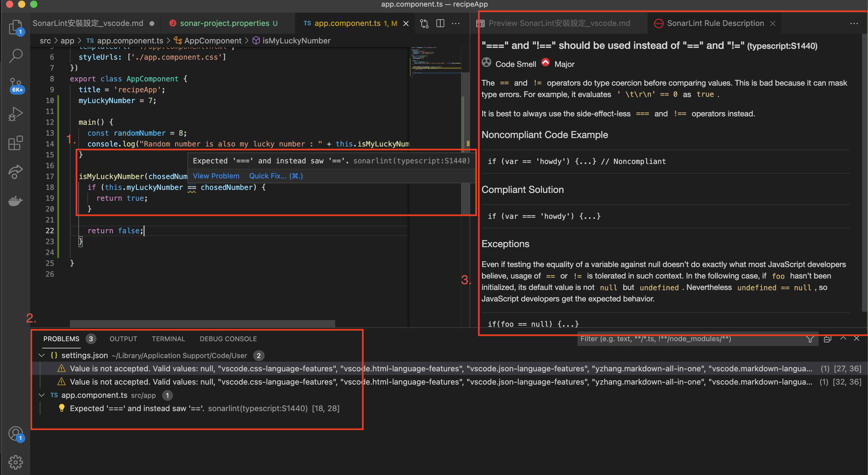Click View Problem in the hover popup

coord(216,176)
